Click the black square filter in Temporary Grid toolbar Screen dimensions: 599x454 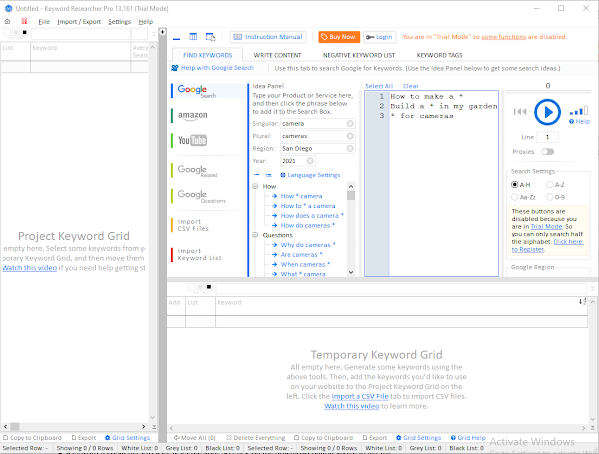pyautogui.click(x=209, y=287)
